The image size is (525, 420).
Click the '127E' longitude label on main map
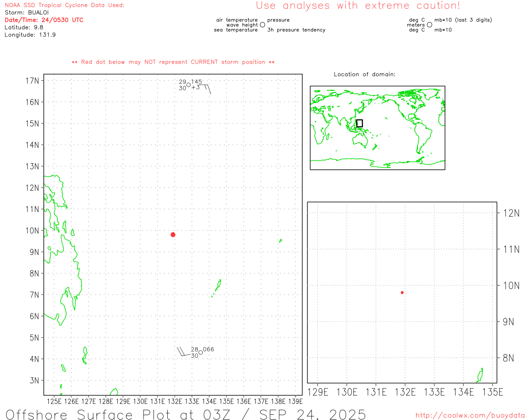click(89, 402)
